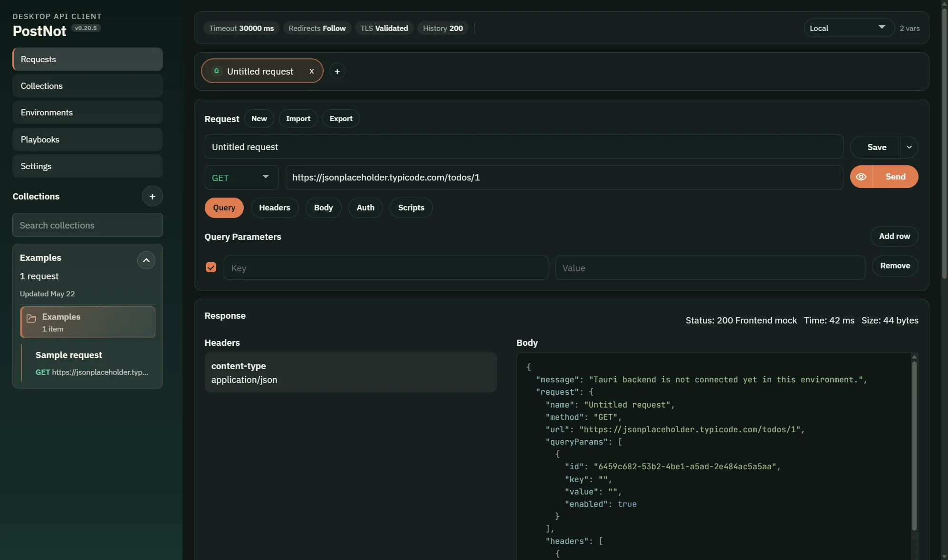This screenshot has width=948, height=560.
Task: Switch to the Auth tab
Action: (x=365, y=208)
